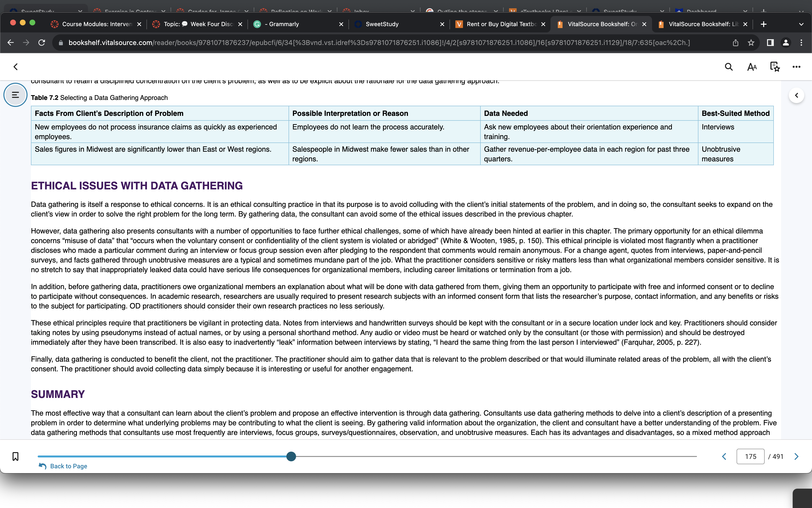This screenshot has height=508, width=812.
Task: Reload the page in Chrome
Action: (42, 43)
